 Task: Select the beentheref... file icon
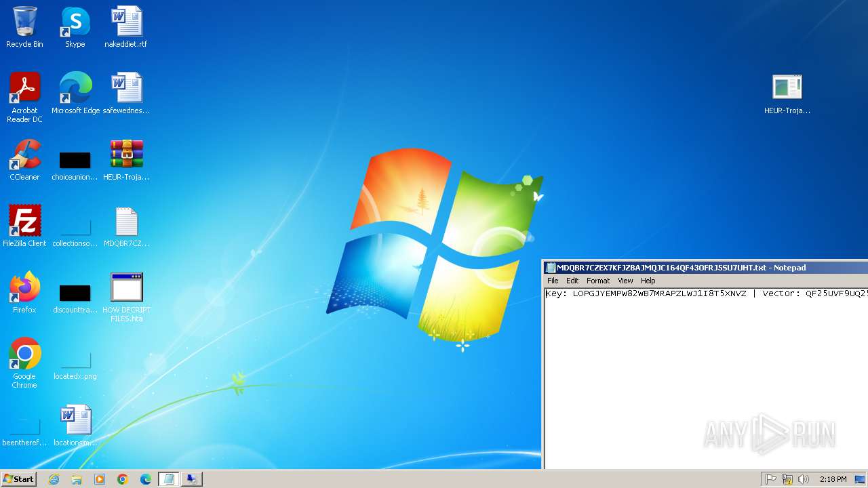click(24, 432)
